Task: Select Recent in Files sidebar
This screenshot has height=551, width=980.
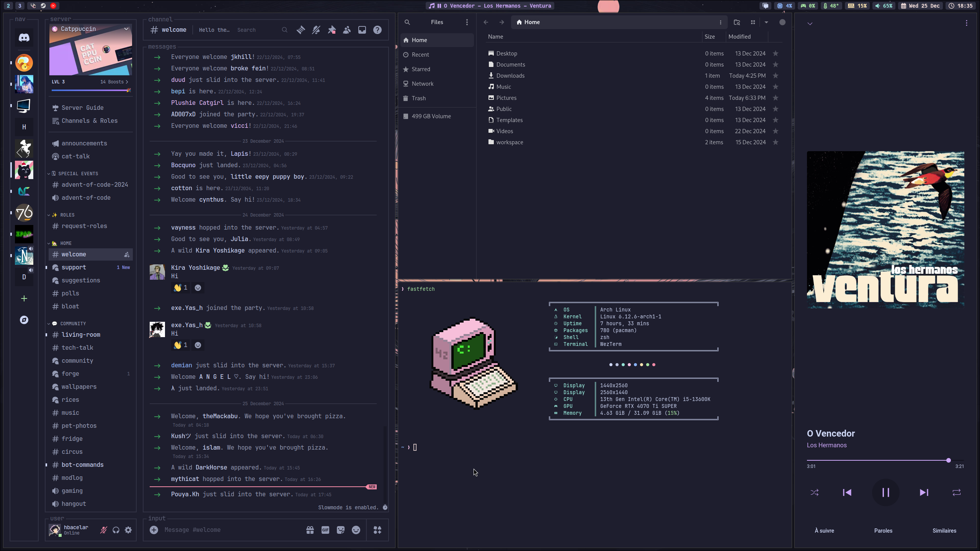Action: (437, 55)
